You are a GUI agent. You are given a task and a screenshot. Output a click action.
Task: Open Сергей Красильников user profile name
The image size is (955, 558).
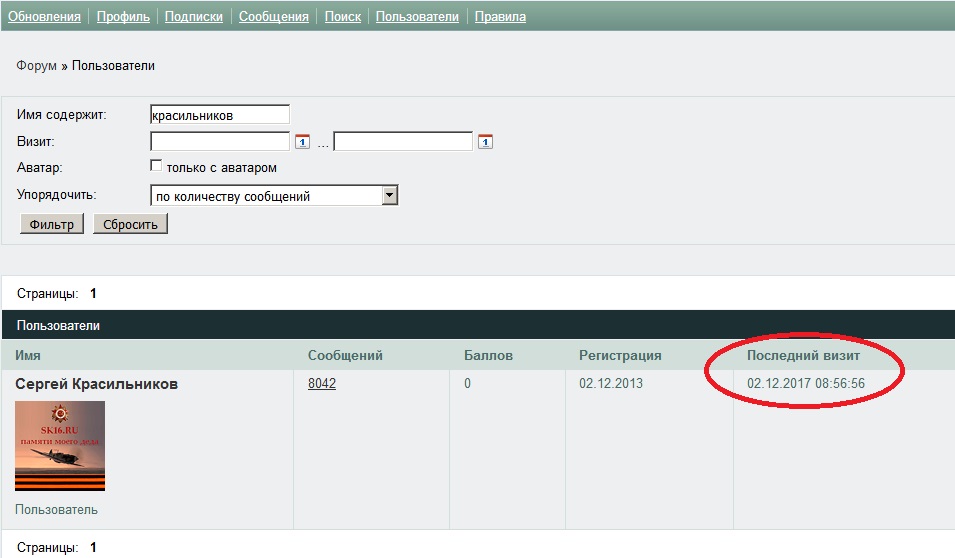tap(96, 384)
